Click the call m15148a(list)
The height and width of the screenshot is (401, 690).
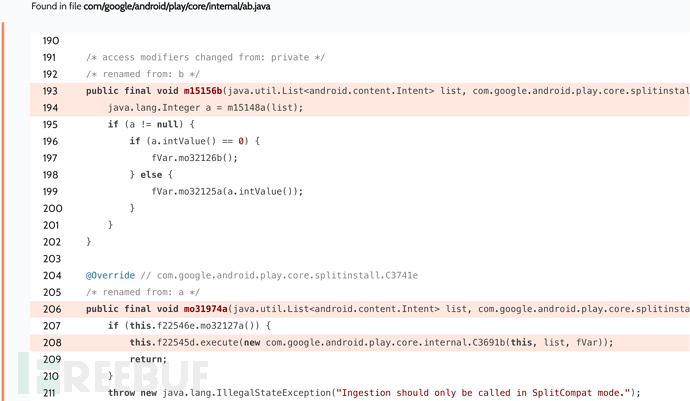pyautogui.click(x=263, y=107)
